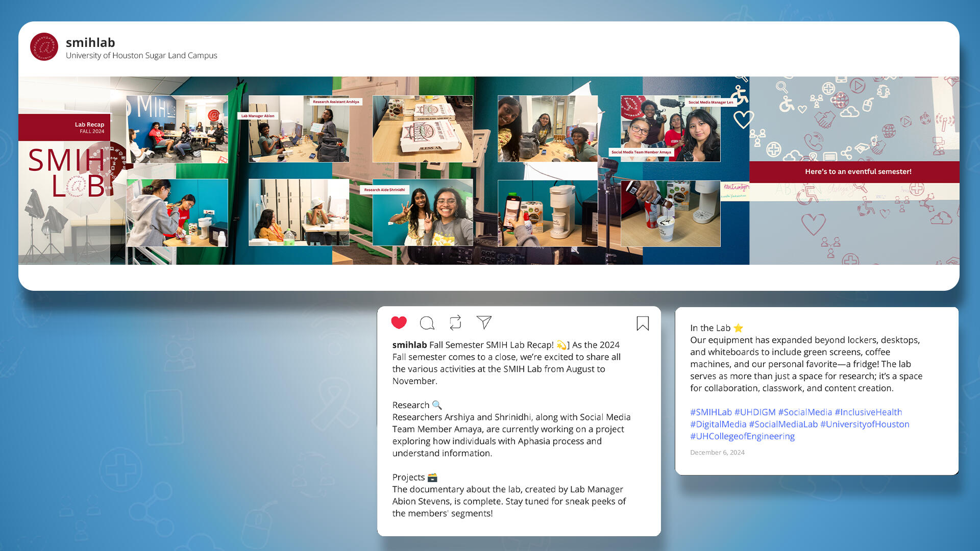Image resolution: width=980 pixels, height=551 pixels.
Task: Open the #UHCollegeofEngineering hashtag
Action: click(742, 436)
